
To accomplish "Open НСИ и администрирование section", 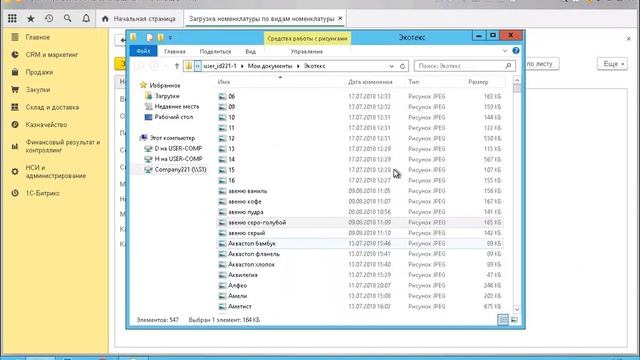I will [x=56, y=171].
